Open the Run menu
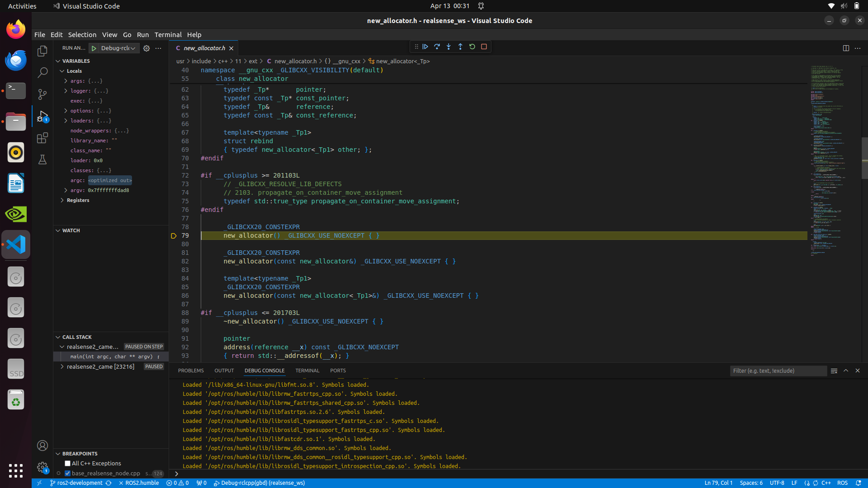Screen dimensions: 868x488 (143, 35)
